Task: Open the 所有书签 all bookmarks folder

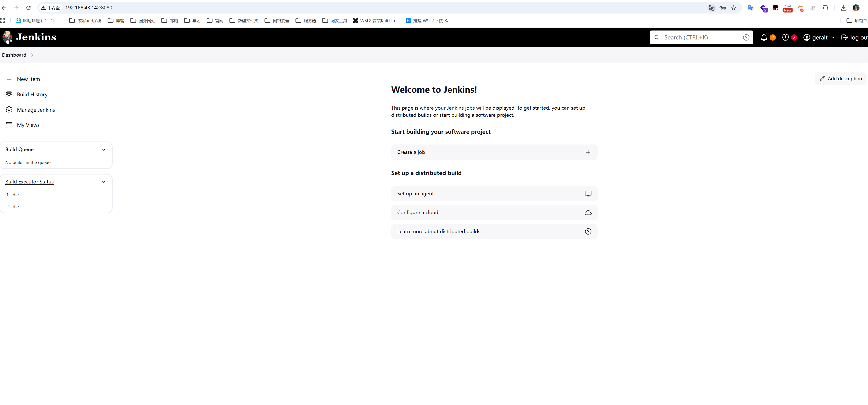Action: (857, 21)
